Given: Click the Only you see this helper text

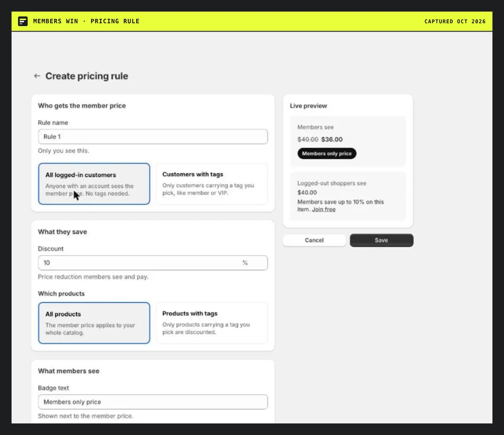Looking at the screenshot, I should 64,151.
